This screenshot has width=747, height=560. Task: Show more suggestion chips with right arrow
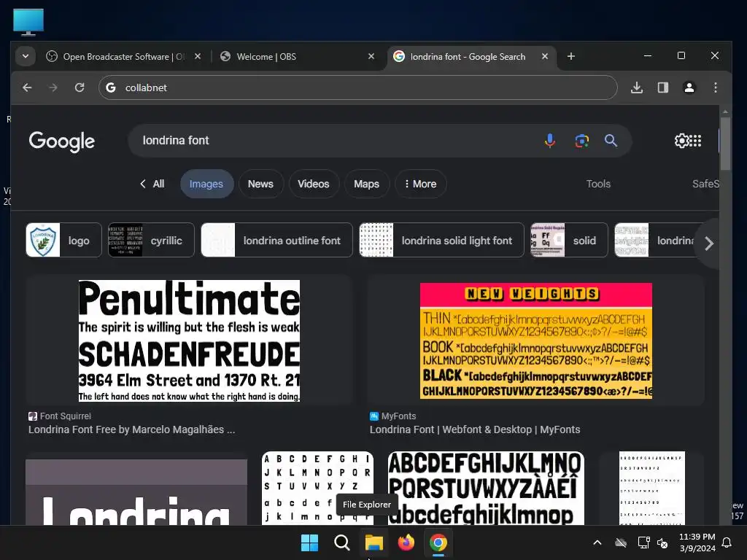point(708,244)
